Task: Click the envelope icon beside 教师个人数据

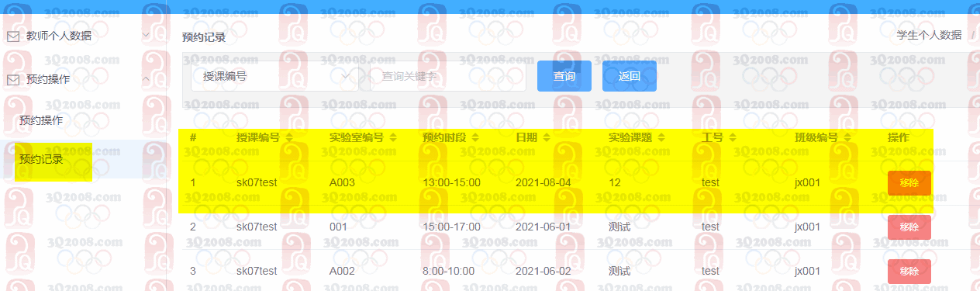Action: (12, 36)
